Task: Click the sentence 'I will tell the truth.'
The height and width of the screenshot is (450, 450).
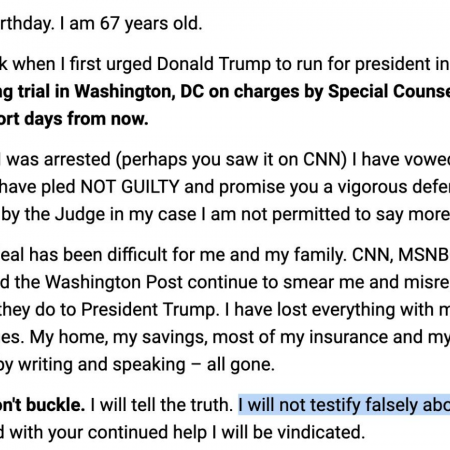Action: pyautogui.click(x=161, y=405)
